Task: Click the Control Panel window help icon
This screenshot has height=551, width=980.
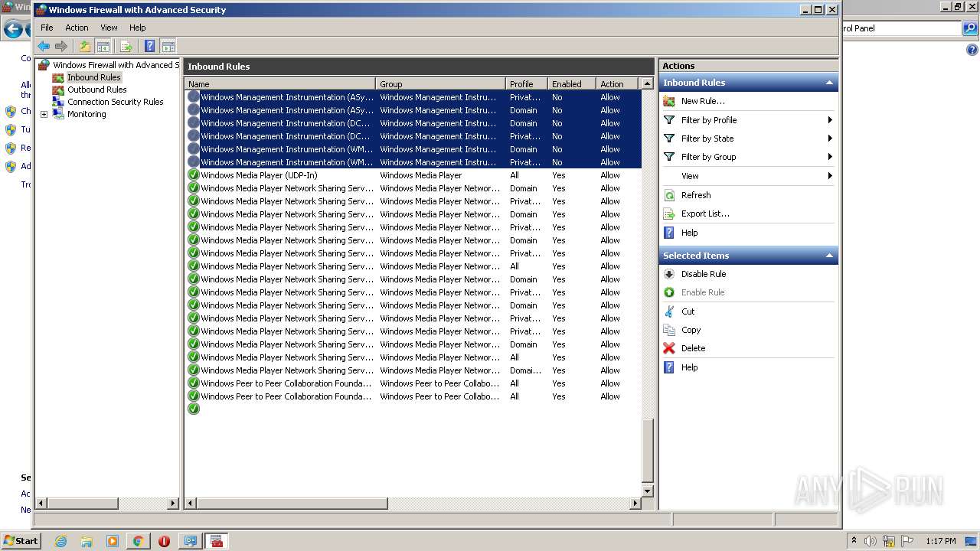Action: [x=972, y=50]
